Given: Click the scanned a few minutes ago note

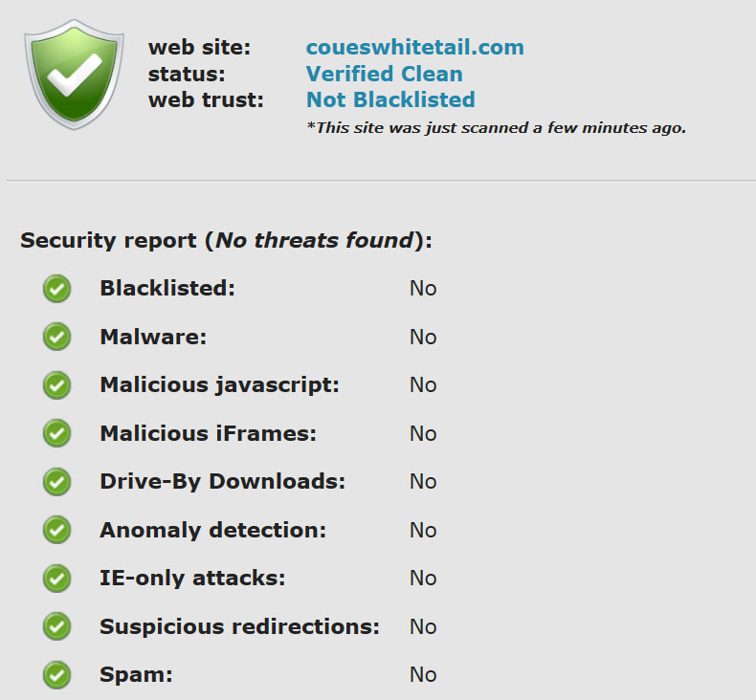Looking at the screenshot, I should point(496,128).
